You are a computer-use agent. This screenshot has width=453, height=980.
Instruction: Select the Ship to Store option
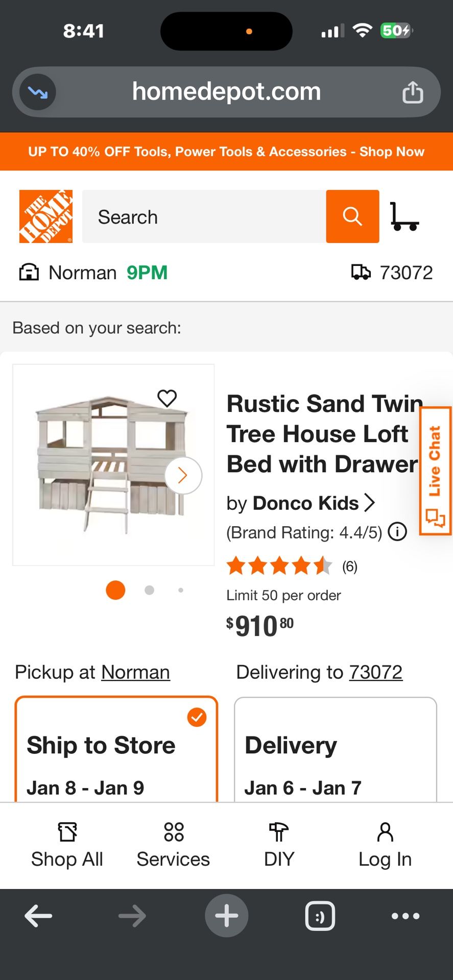[116, 749]
